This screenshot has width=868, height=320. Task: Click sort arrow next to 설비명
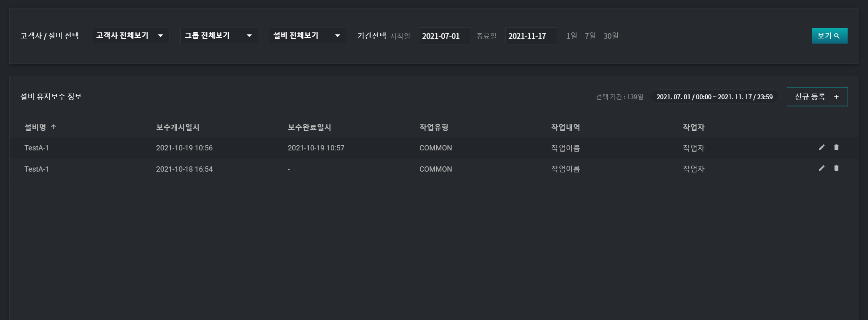54,127
